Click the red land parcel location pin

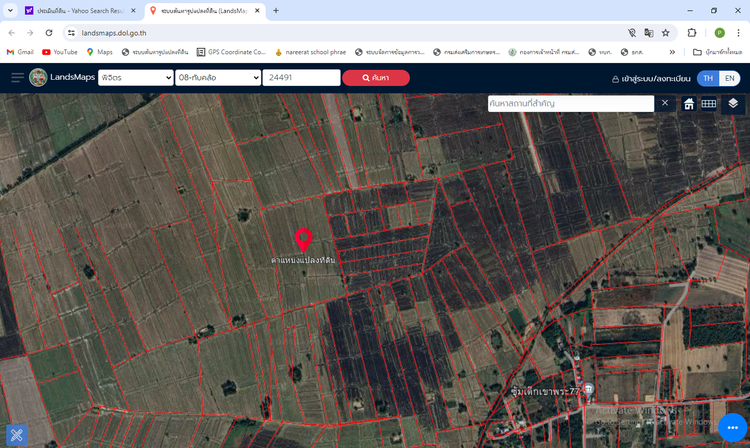(304, 240)
